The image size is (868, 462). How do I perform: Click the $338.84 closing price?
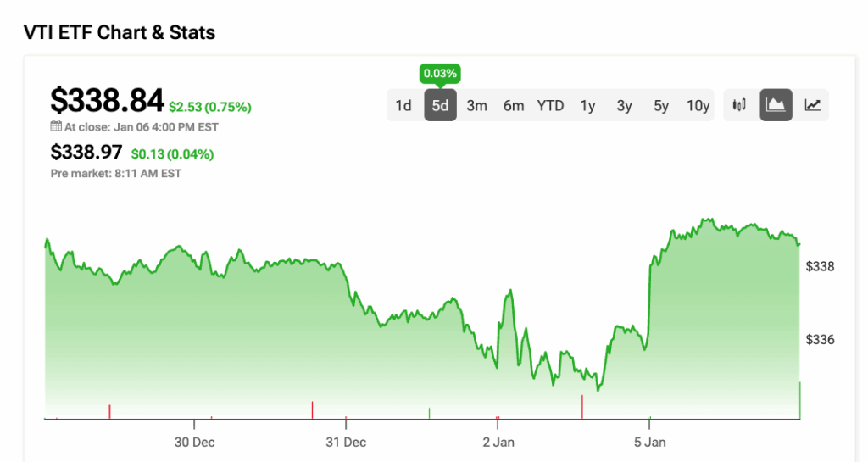coord(107,101)
